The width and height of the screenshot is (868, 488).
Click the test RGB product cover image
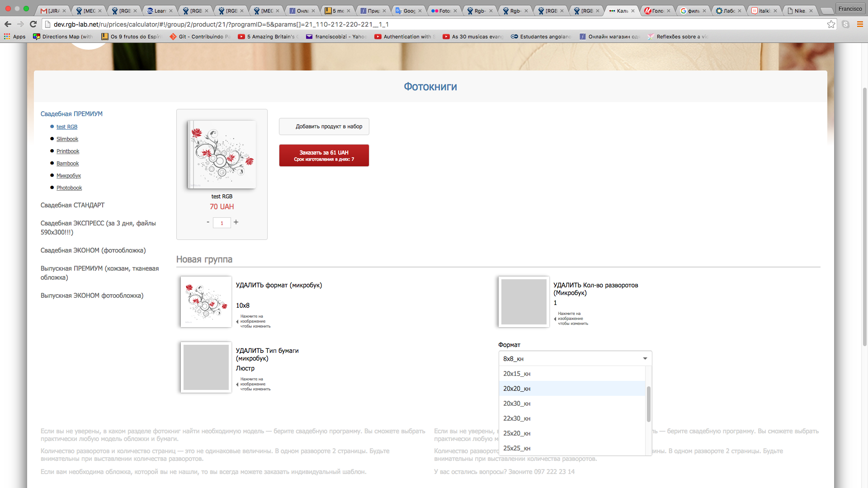pyautogui.click(x=222, y=155)
